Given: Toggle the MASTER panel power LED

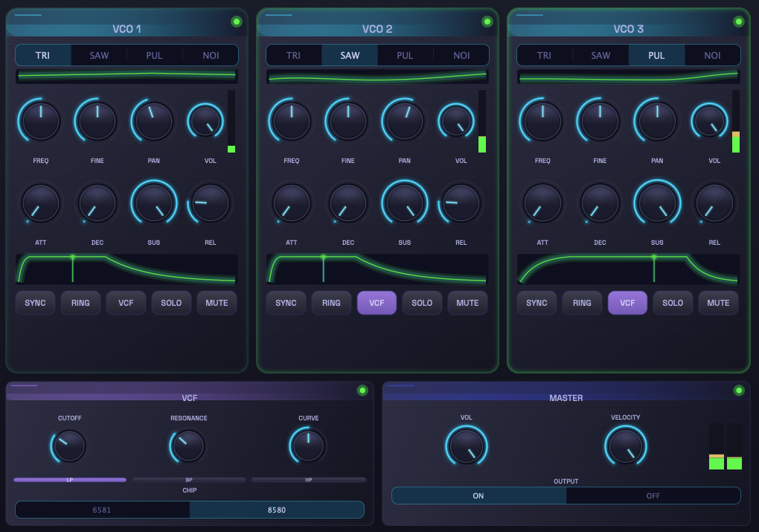Looking at the screenshot, I should (x=739, y=390).
